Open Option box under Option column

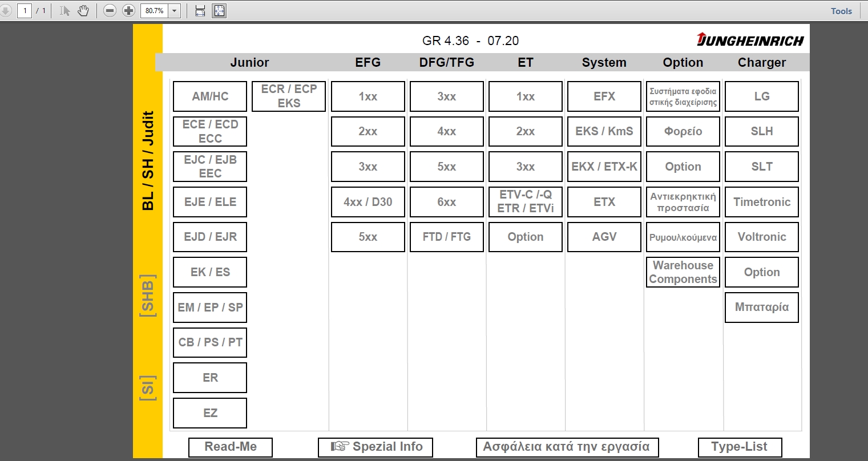(x=683, y=167)
